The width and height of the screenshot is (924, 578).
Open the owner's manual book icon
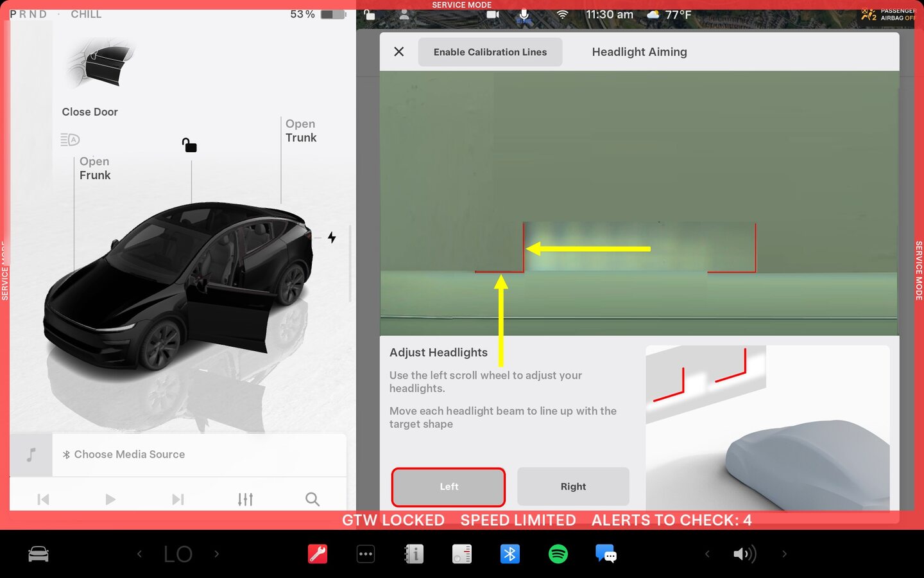(x=414, y=554)
